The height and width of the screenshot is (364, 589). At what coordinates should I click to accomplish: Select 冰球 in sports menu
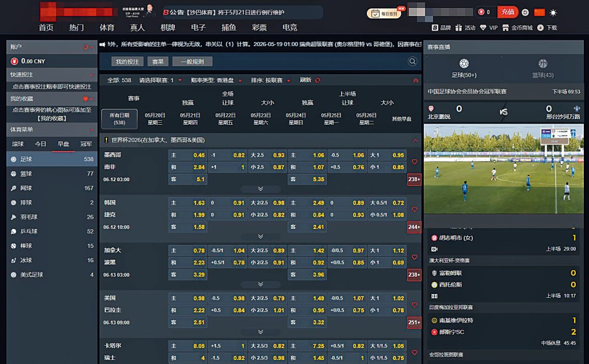52,260
